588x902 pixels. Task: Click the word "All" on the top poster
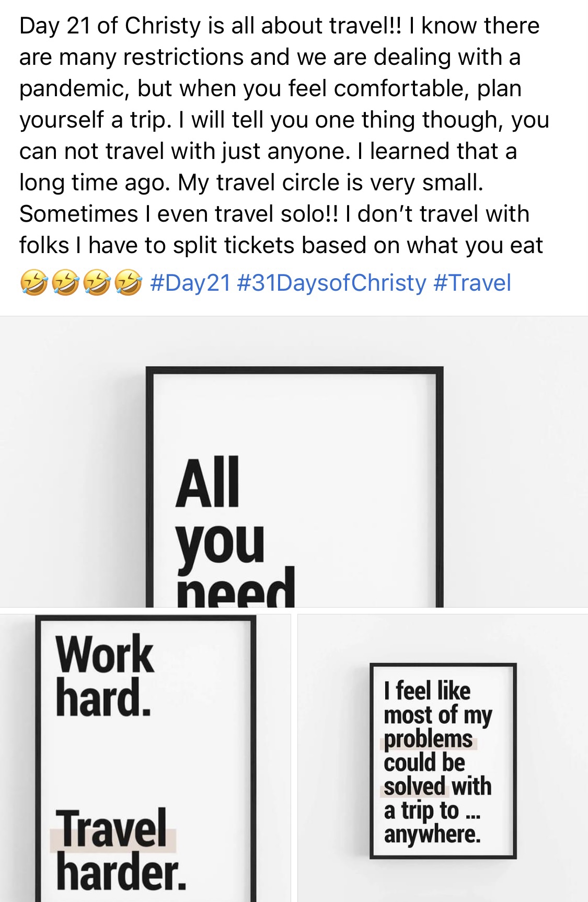click(207, 482)
